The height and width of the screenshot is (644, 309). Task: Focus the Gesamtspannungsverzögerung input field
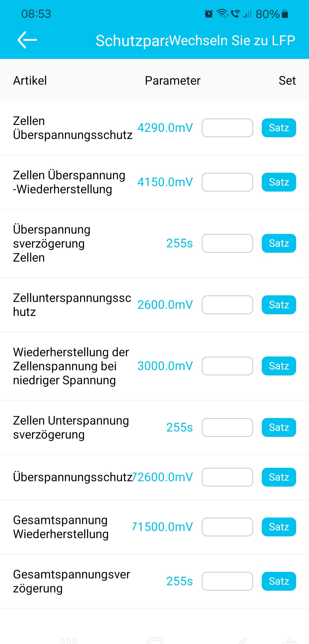[x=227, y=581]
